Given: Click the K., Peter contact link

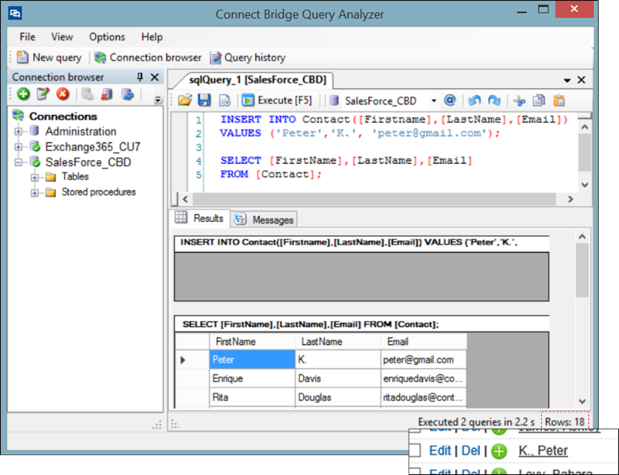Looking at the screenshot, I should click(543, 451).
